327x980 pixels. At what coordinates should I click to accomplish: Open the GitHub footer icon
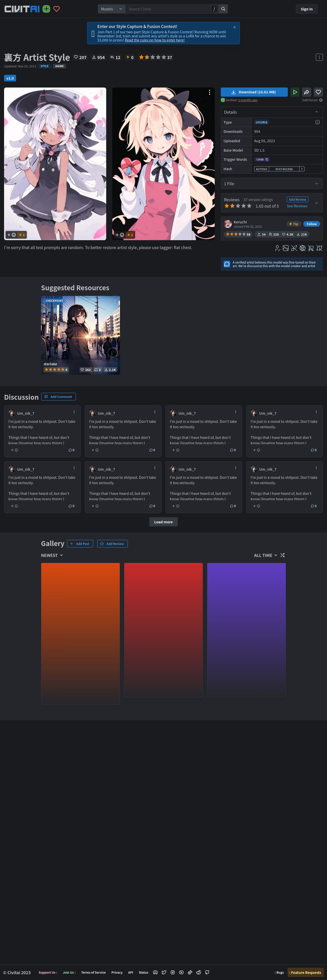(x=207, y=972)
